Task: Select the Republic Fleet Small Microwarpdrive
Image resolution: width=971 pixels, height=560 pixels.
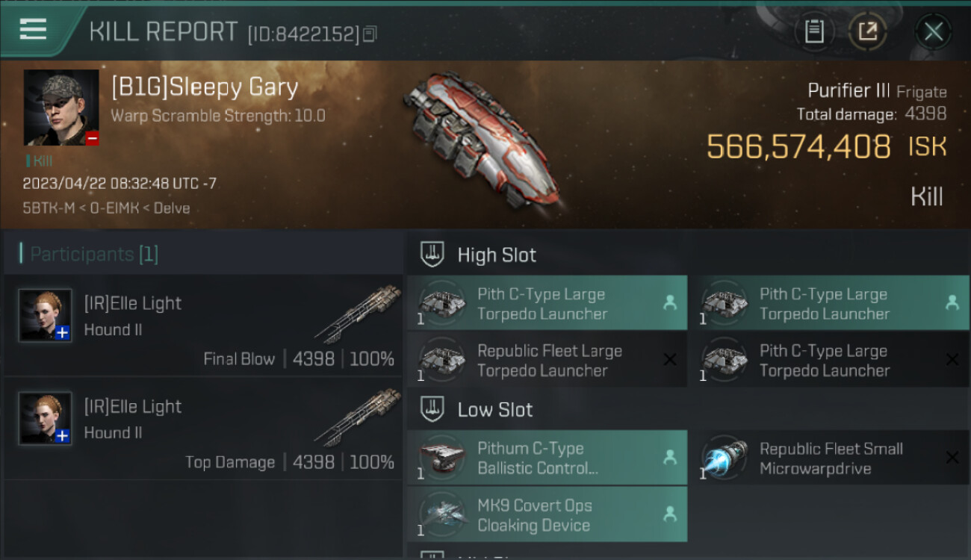Action: coord(829,458)
